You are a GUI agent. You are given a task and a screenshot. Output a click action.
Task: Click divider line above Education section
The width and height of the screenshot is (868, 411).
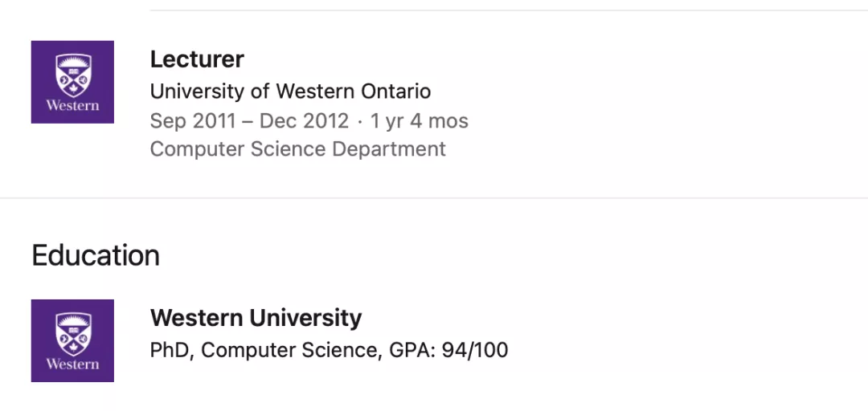[x=434, y=197]
